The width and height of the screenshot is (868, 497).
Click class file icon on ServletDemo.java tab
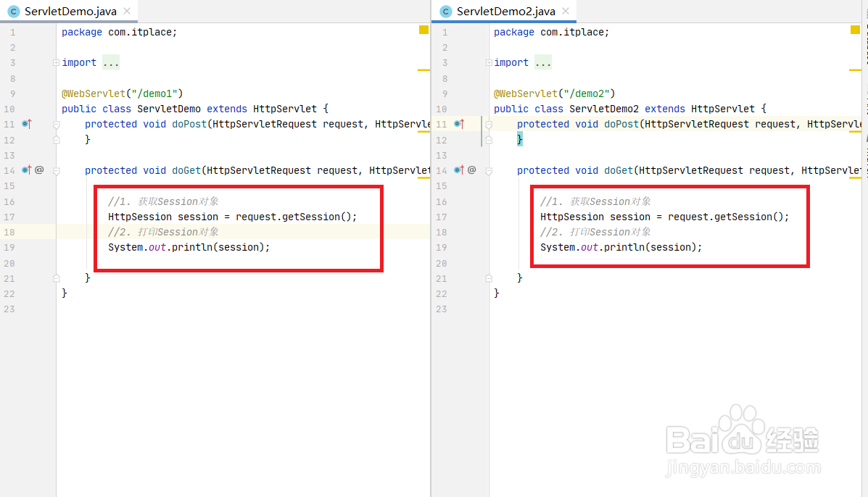click(x=13, y=12)
